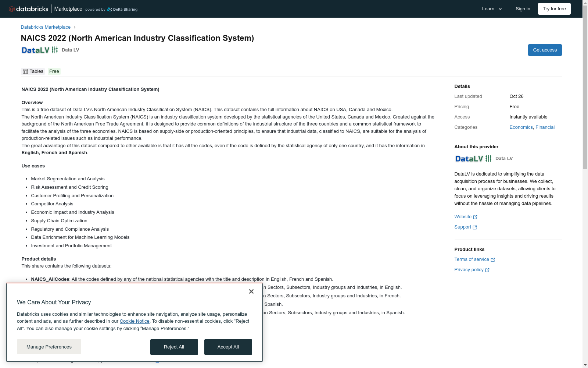
Task: Click the Free value beside Pricing
Action: 514,107
